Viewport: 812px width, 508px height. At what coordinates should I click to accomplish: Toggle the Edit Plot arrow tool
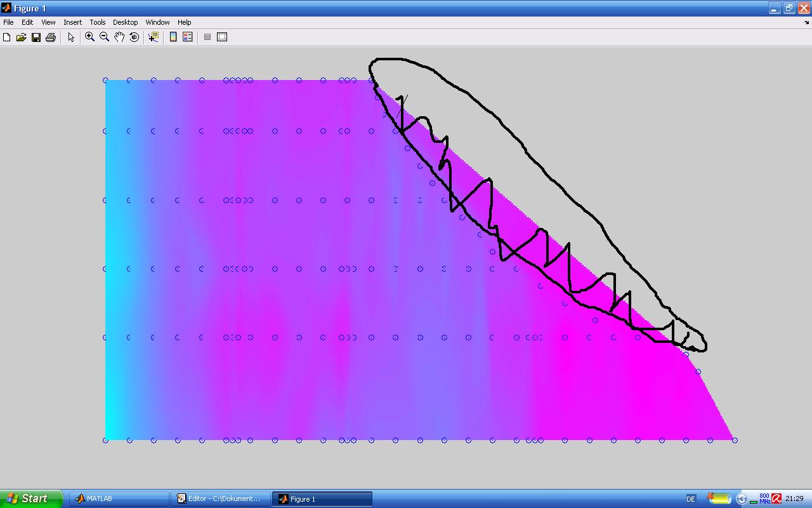point(71,37)
